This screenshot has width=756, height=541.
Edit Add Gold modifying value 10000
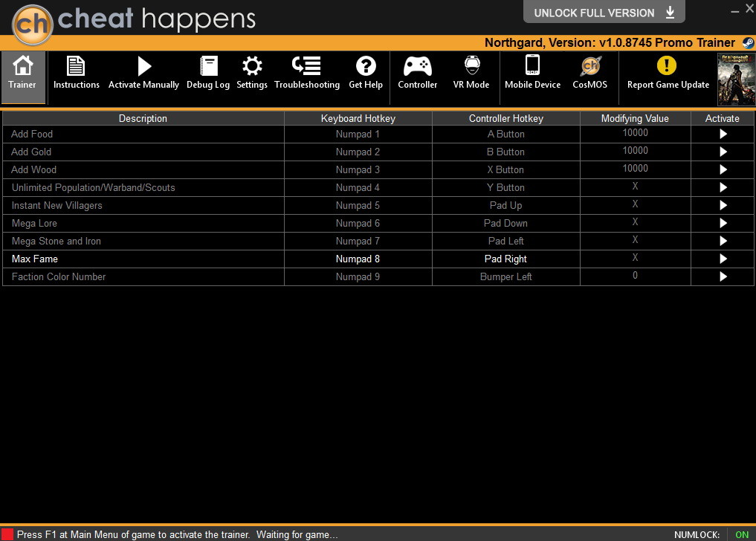pyautogui.click(x=635, y=151)
